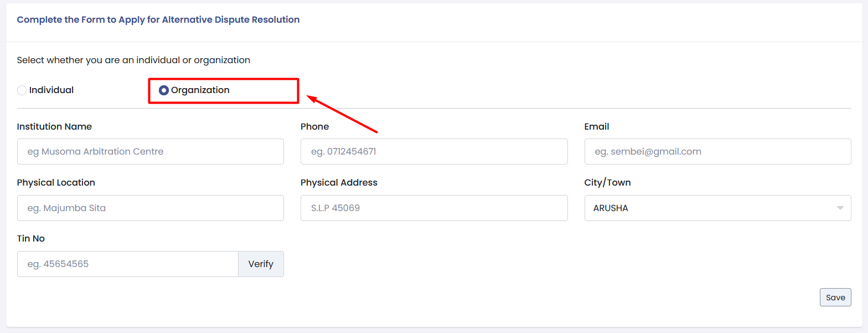Select the Individual radio button

pos(22,90)
